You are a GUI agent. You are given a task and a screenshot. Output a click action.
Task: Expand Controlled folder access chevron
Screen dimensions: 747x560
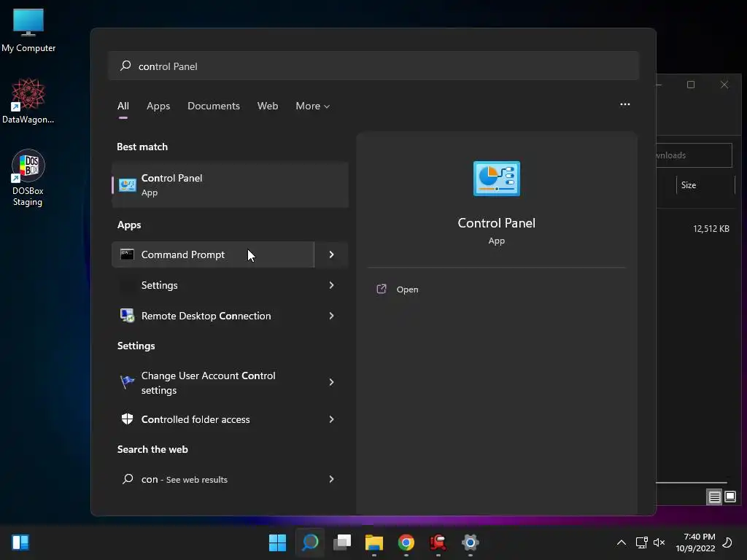tap(332, 419)
